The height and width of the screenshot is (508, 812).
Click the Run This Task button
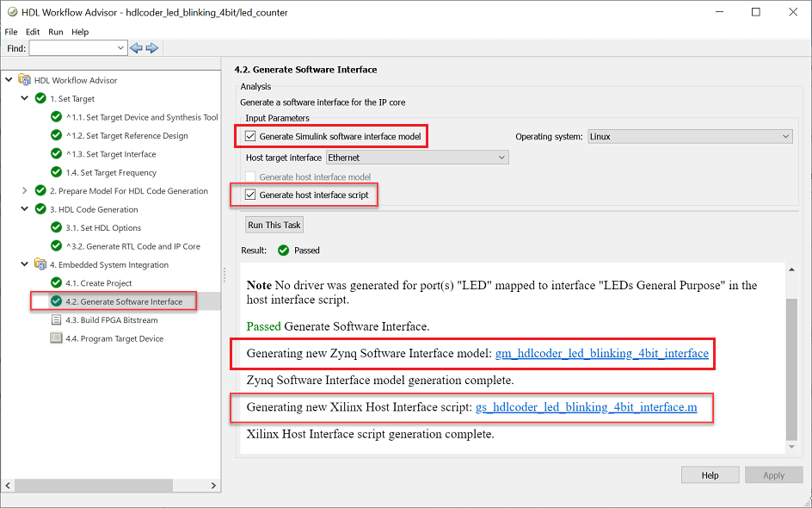click(x=274, y=225)
